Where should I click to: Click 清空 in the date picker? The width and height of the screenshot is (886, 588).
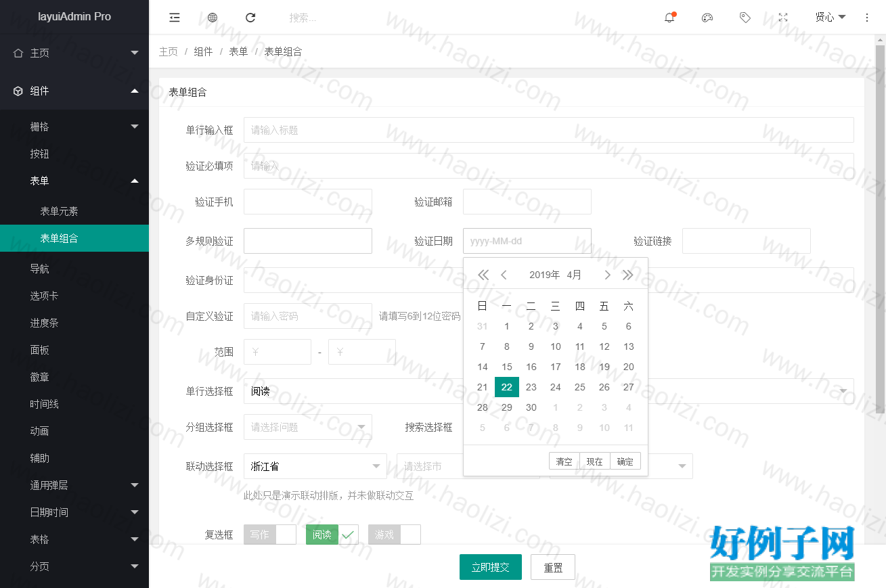564,461
